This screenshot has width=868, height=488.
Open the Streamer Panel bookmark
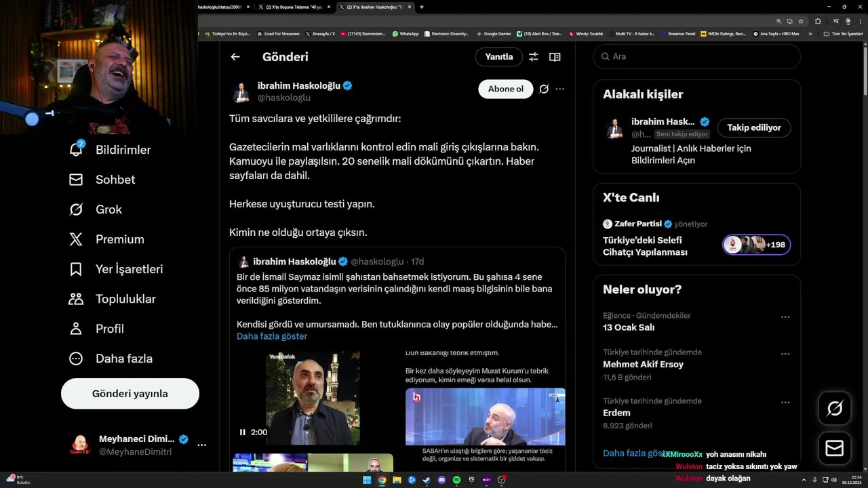pyautogui.click(x=677, y=34)
